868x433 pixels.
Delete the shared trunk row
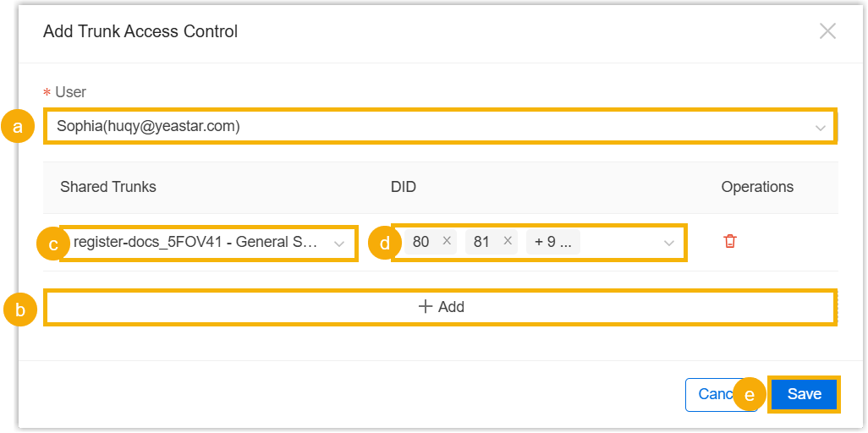730,241
